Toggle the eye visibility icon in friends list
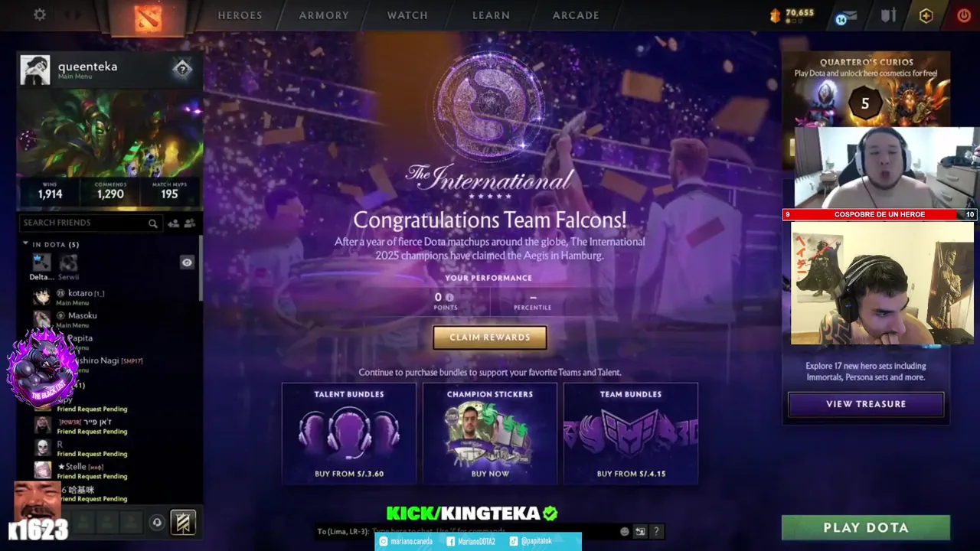The height and width of the screenshot is (551, 980). pyautogui.click(x=187, y=262)
